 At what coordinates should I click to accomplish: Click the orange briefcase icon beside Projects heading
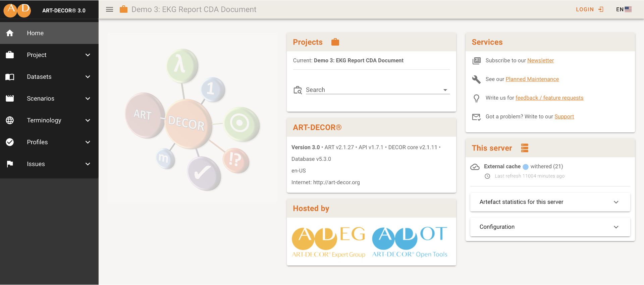coord(335,42)
